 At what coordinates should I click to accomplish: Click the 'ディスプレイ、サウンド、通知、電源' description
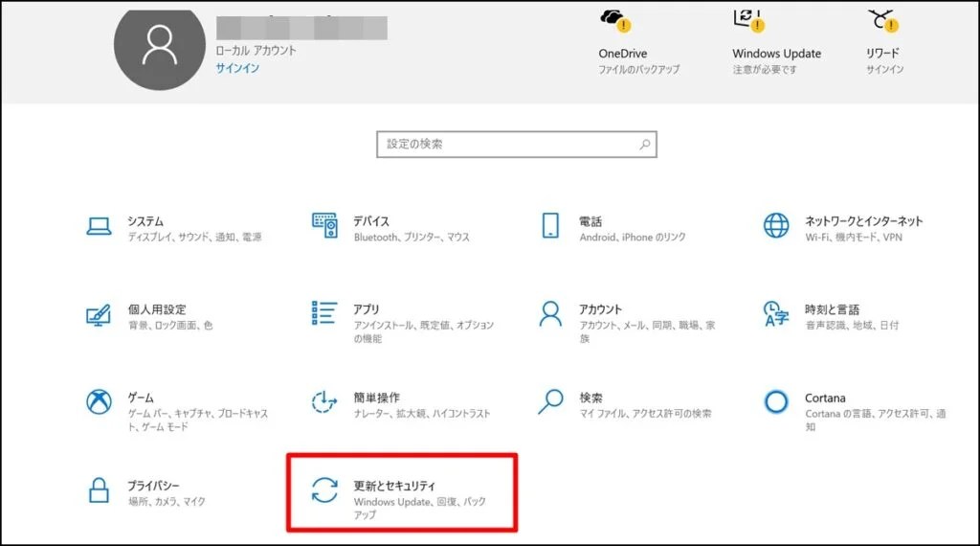pos(195,237)
